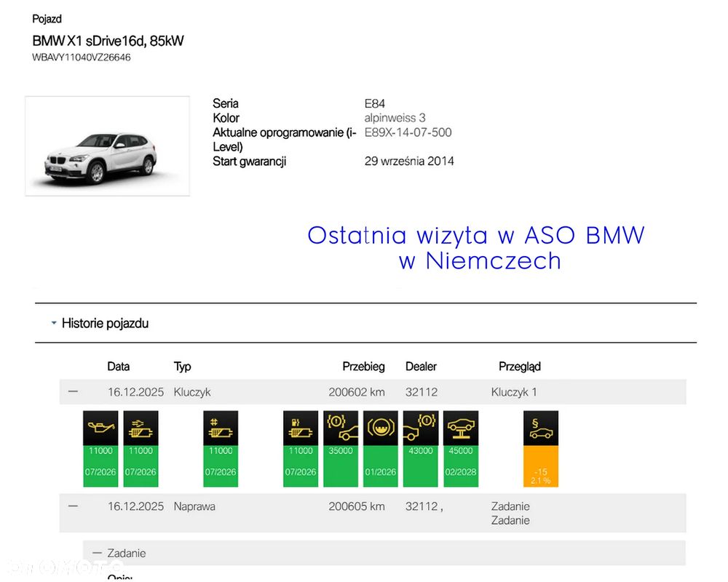Click the Typ column header
The height and width of the screenshot is (582, 728).
[x=183, y=367]
